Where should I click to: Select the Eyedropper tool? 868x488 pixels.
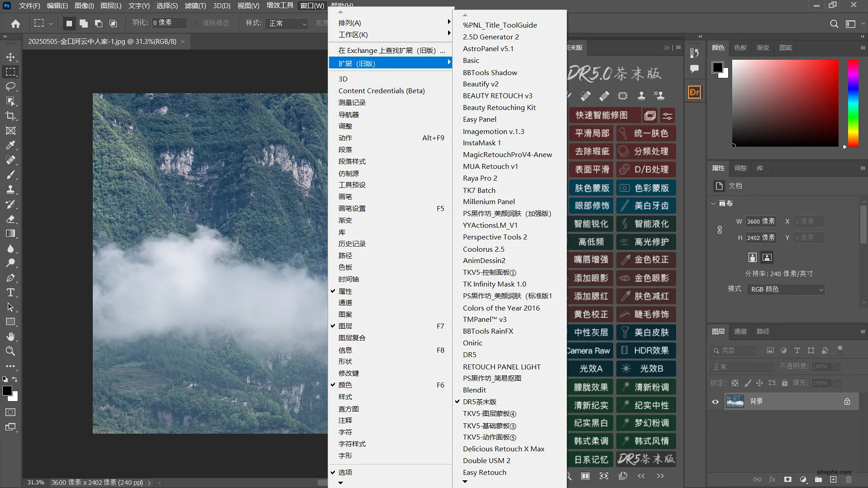tap(11, 145)
